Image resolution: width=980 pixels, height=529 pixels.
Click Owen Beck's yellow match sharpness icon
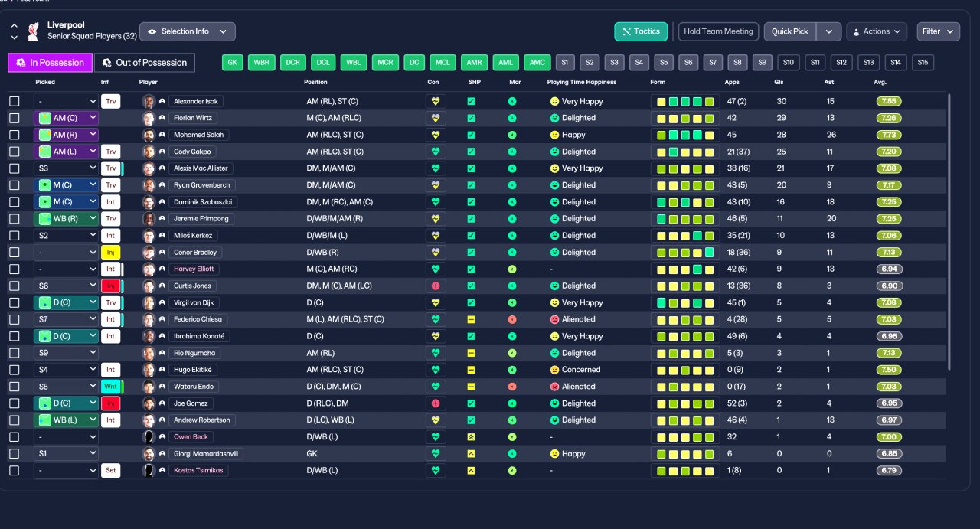[x=472, y=437]
